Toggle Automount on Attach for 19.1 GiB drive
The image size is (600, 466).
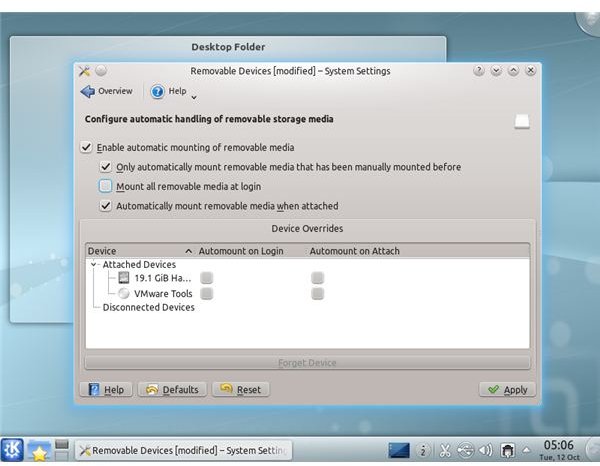click(318, 278)
